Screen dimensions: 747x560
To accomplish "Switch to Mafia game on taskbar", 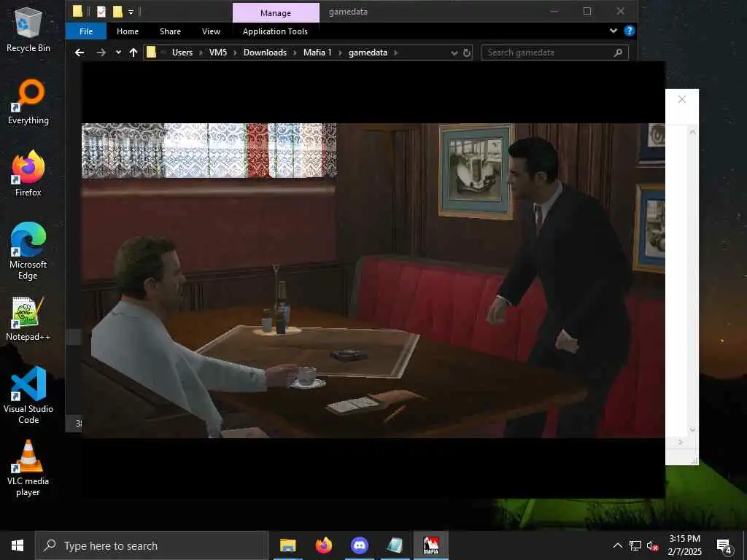I will tap(430, 545).
